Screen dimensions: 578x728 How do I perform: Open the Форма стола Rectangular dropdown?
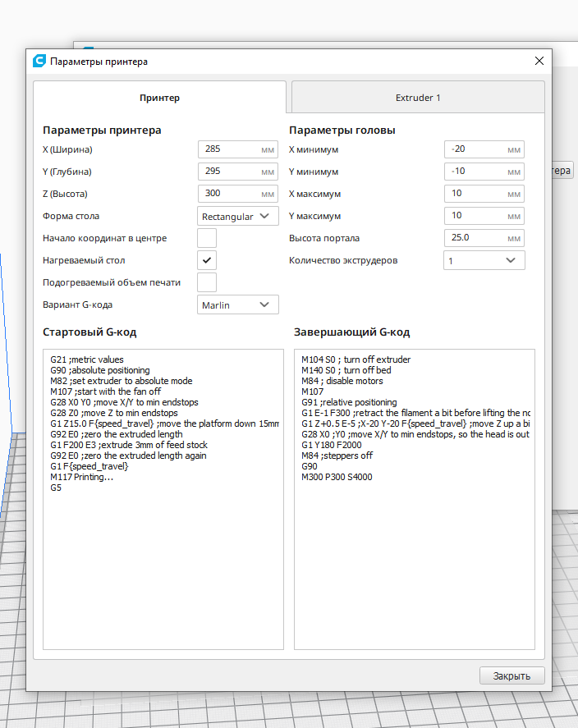point(238,217)
